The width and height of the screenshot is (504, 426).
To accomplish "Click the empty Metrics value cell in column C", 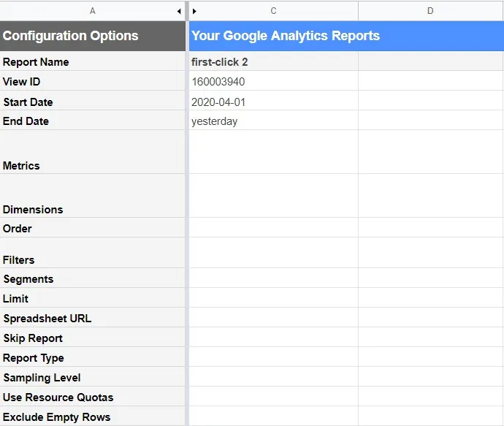I will (x=273, y=152).
